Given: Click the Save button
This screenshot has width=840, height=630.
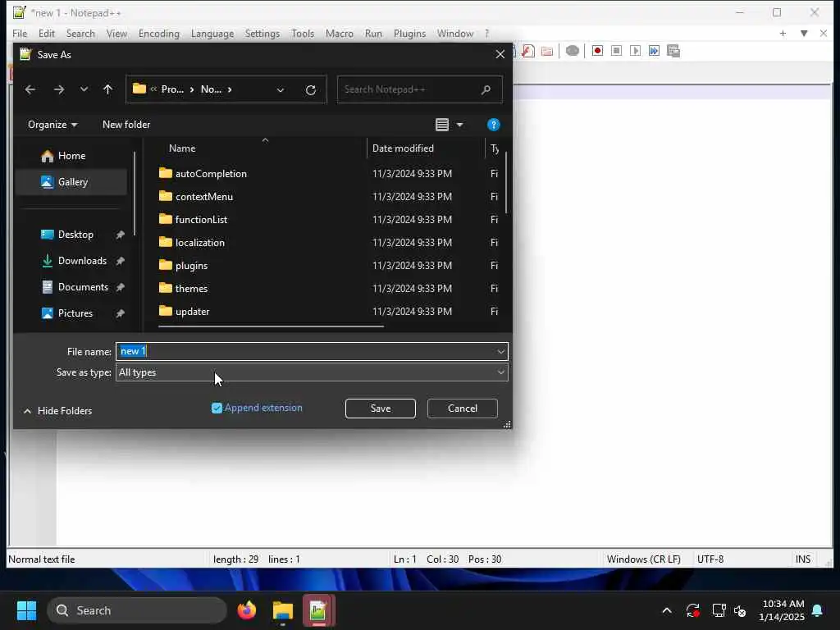Looking at the screenshot, I should click(381, 409).
